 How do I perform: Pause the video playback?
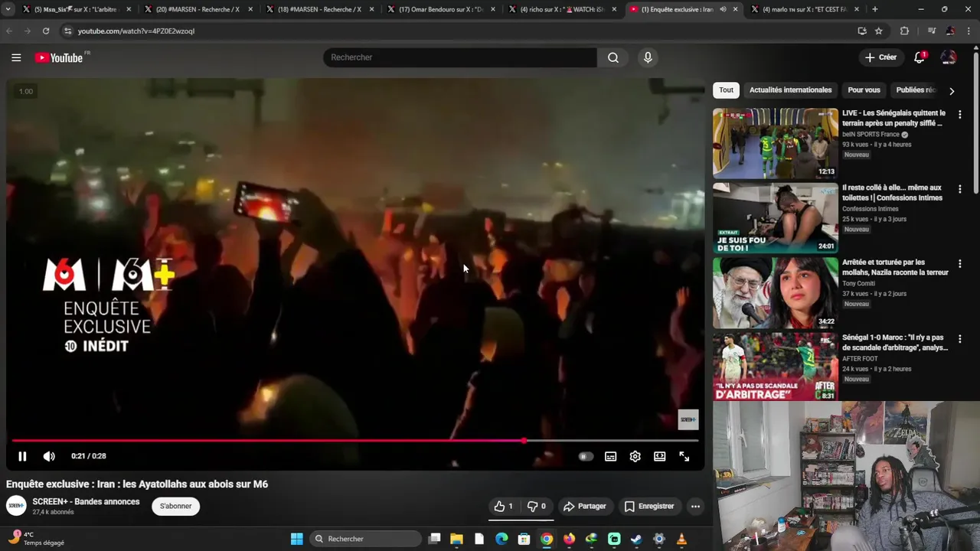[22, 456]
